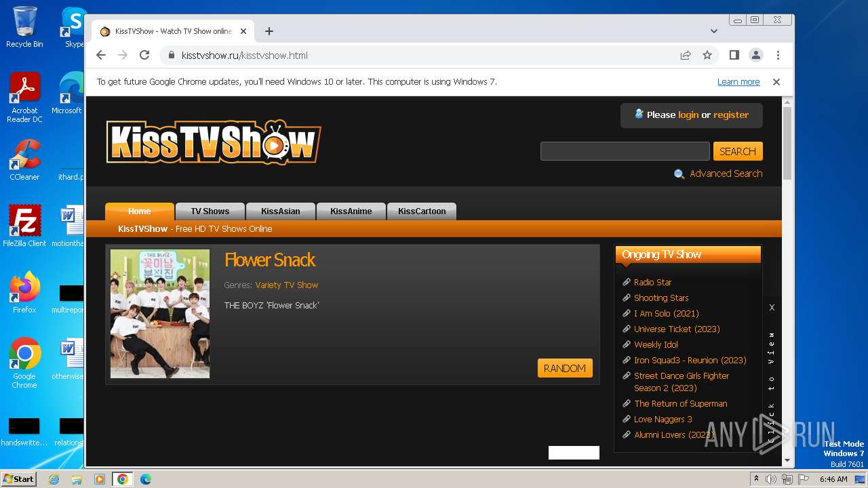The image size is (868, 488).
Task: Open the Recycle Bin desktop icon
Action: pyautogui.click(x=24, y=28)
